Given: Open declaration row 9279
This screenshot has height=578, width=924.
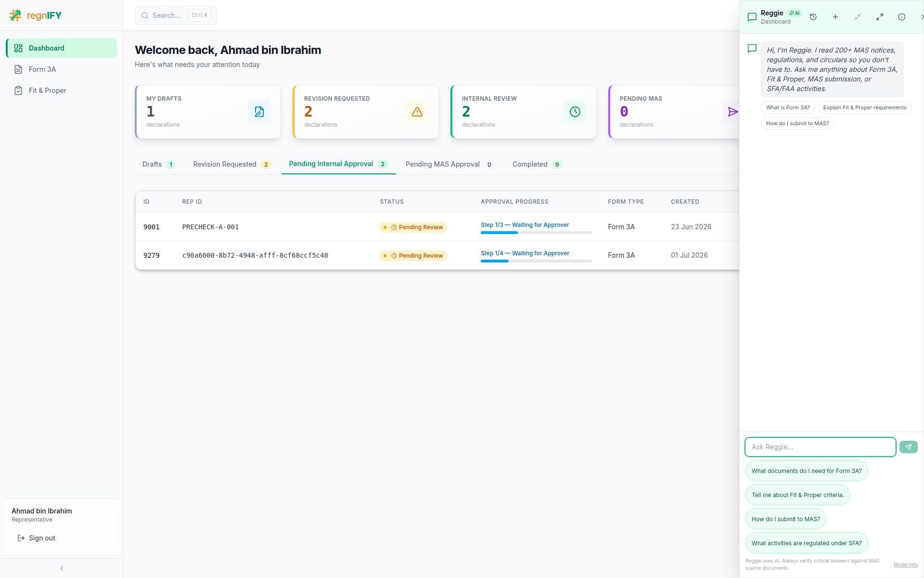Looking at the screenshot, I should coord(437,255).
